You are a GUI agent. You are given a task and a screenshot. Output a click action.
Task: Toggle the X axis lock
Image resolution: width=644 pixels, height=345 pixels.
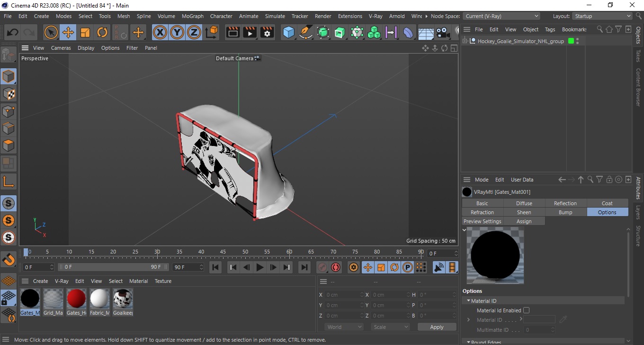coord(160,33)
